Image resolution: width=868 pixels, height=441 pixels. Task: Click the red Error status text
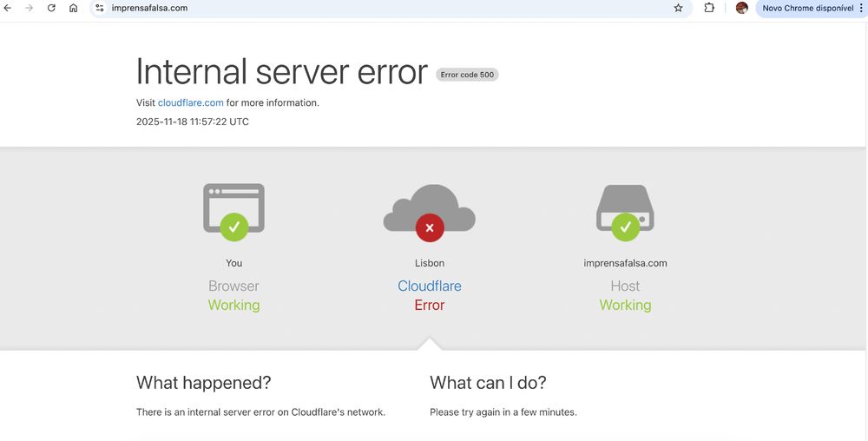pyautogui.click(x=430, y=305)
